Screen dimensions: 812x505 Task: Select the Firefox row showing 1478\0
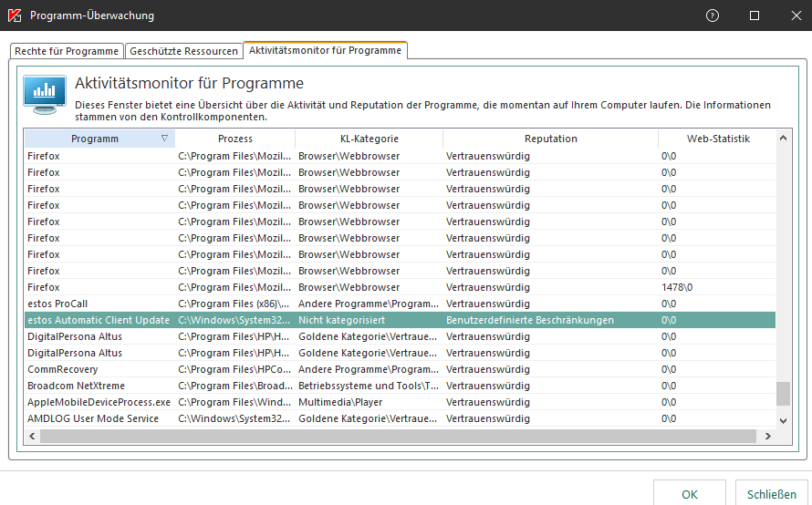tap(400, 287)
